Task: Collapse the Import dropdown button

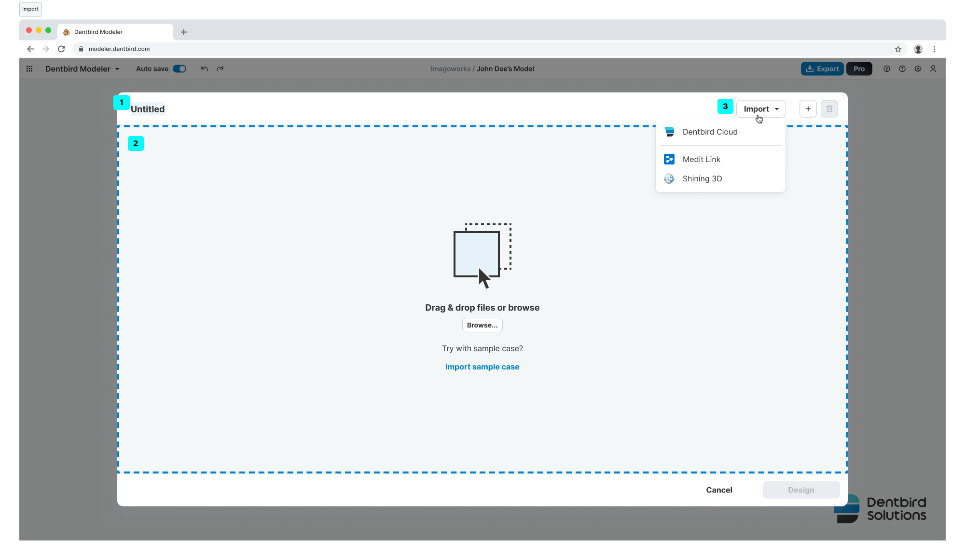Action: click(761, 109)
